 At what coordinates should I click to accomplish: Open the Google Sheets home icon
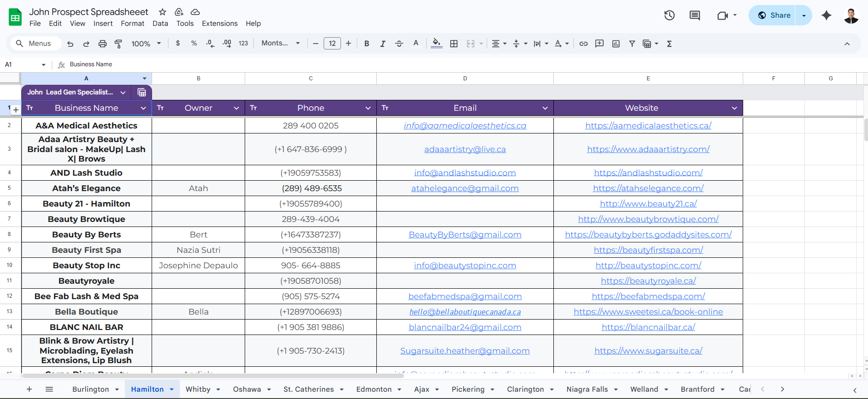click(15, 17)
